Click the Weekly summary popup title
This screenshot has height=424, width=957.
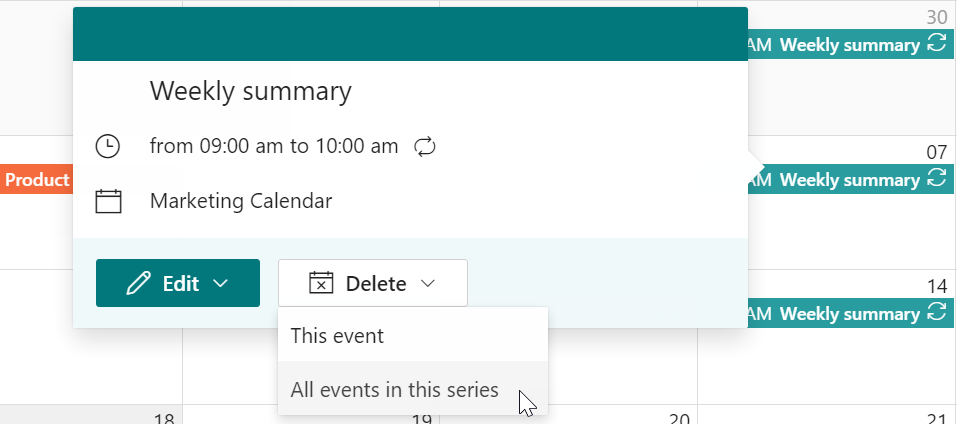[x=251, y=92]
